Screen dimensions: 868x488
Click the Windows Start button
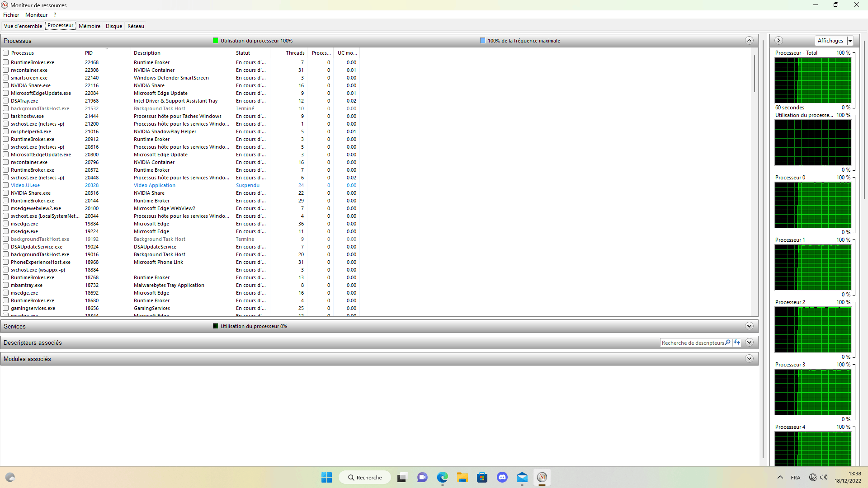(326, 477)
